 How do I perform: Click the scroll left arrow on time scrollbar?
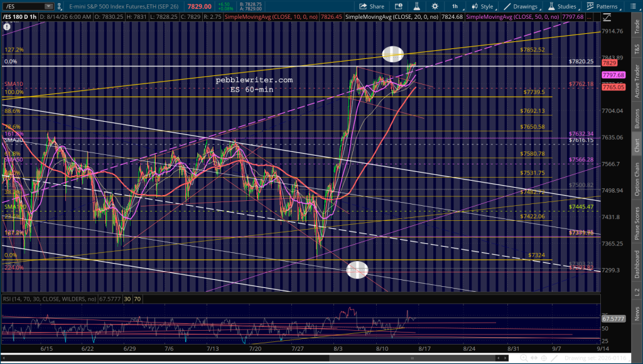pyautogui.click(x=498, y=358)
